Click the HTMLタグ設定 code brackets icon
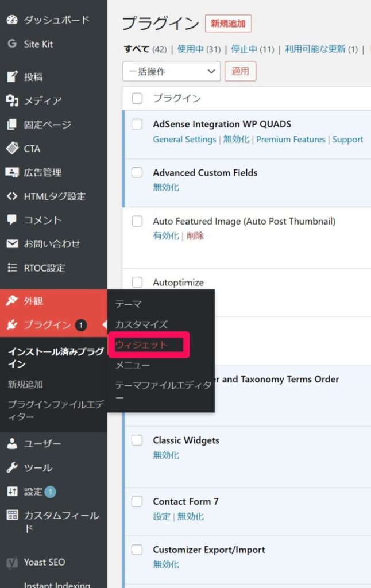 12,196
